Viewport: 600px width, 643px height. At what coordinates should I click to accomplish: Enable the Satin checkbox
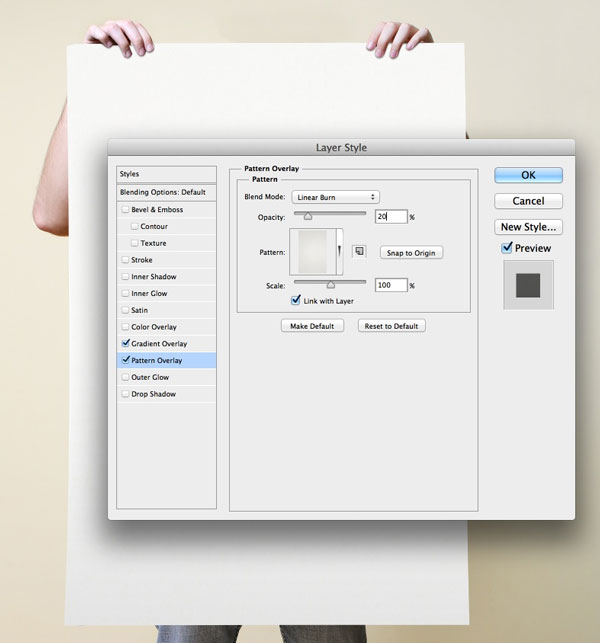pos(125,310)
